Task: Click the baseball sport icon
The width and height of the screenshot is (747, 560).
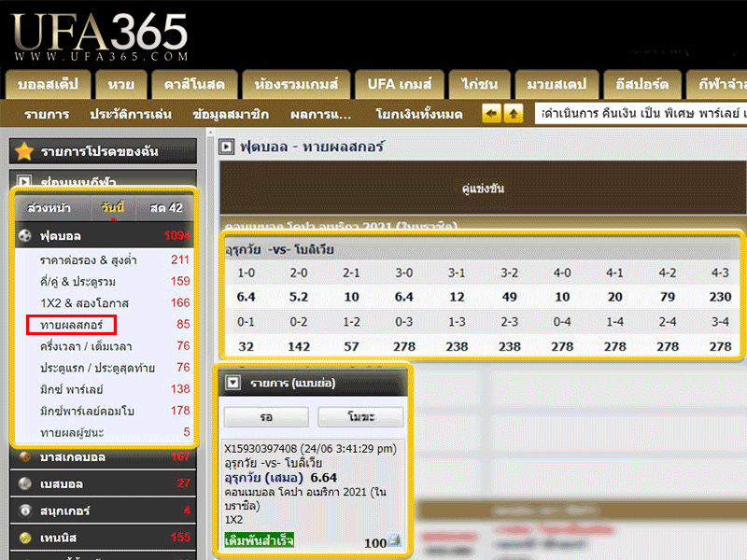Action: (25, 483)
